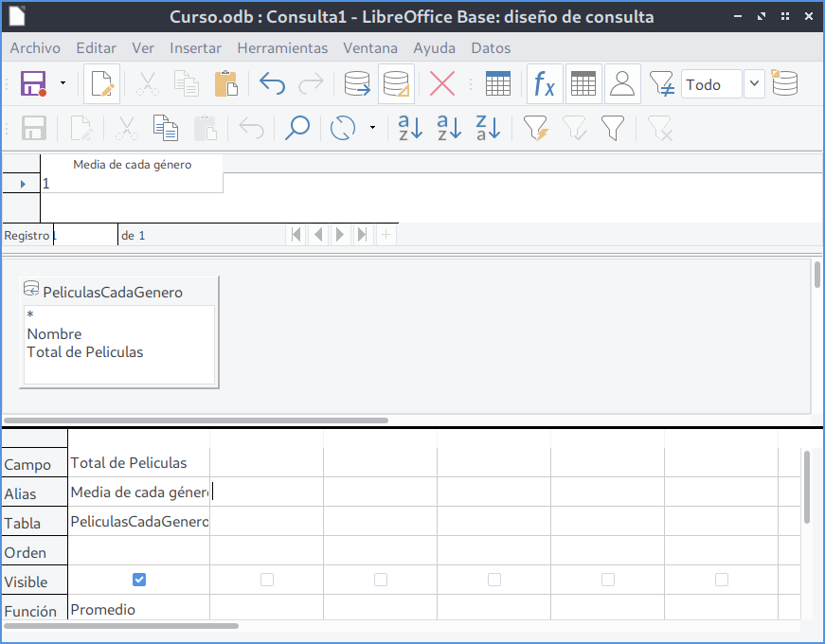
Task: Open the save dropdown arrow
Action: [63, 83]
